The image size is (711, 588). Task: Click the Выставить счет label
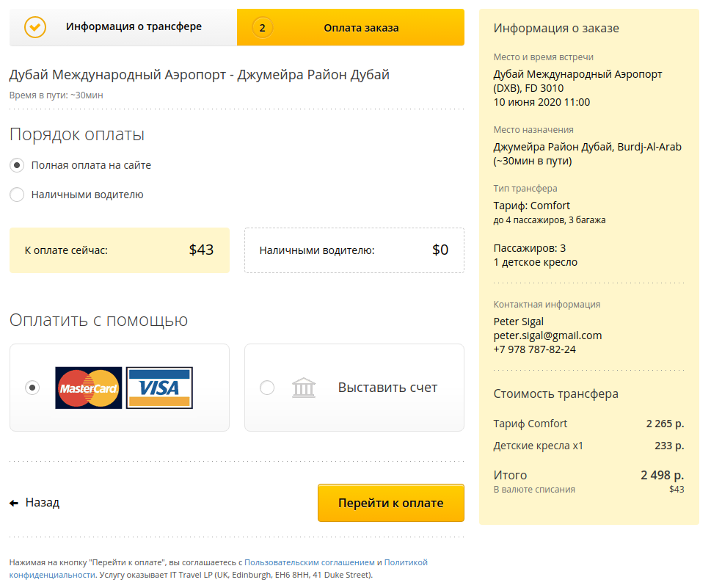387,387
